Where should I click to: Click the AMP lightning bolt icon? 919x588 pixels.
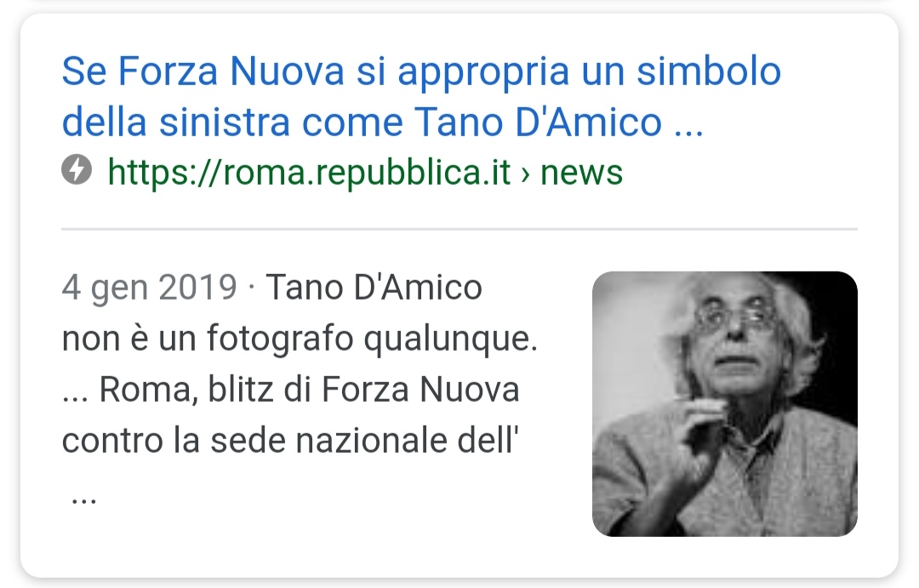click(x=77, y=169)
